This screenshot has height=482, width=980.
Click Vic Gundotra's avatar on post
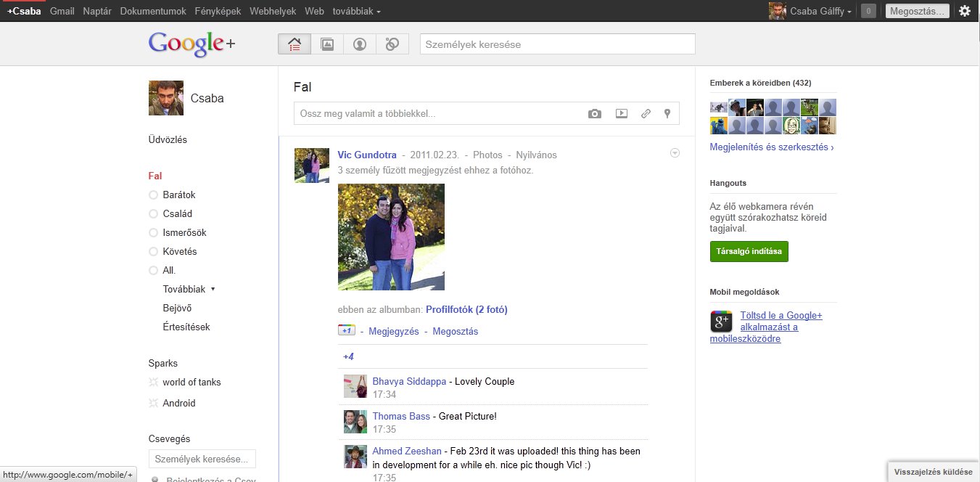[x=312, y=166]
